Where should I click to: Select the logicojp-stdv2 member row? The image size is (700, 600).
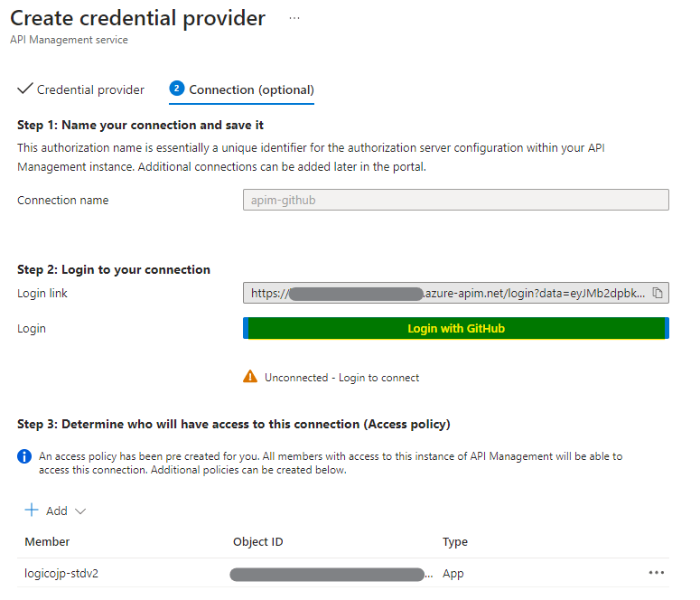pyautogui.click(x=61, y=573)
